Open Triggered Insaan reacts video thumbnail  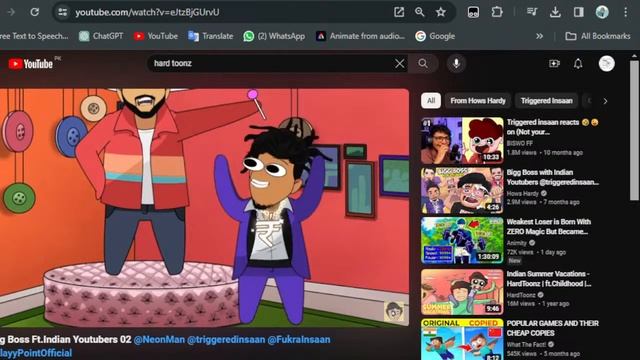click(x=462, y=141)
